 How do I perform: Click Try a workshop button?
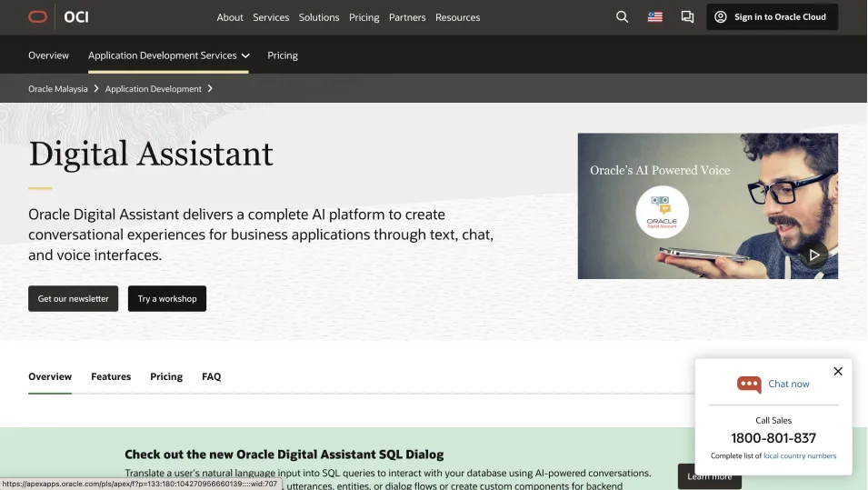pos(167,298)
